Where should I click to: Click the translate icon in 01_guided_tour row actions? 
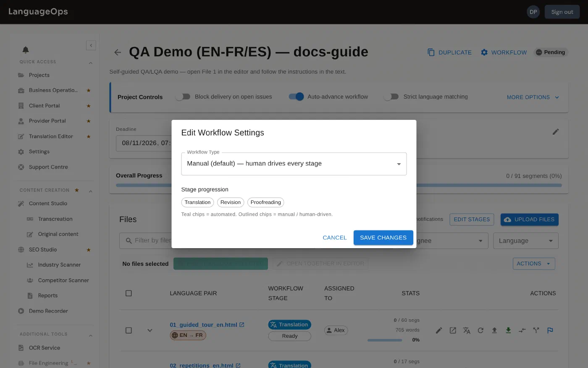tap(467, 331)
